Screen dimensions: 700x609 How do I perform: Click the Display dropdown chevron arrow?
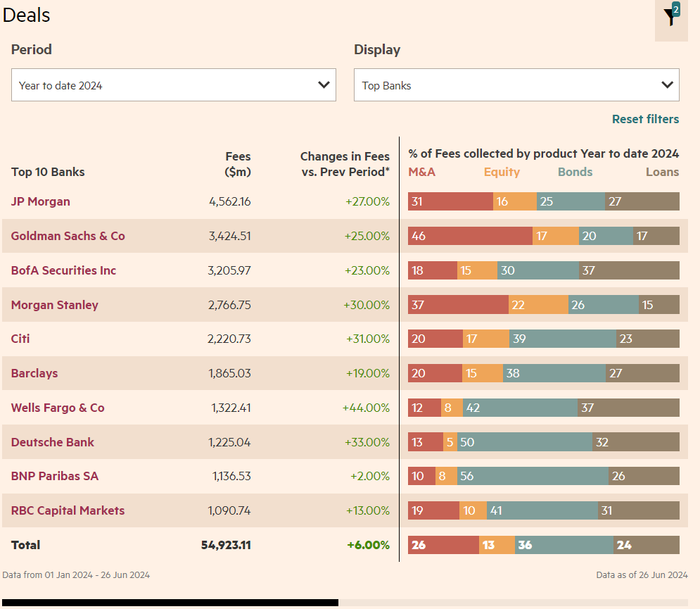pos(667,85)
